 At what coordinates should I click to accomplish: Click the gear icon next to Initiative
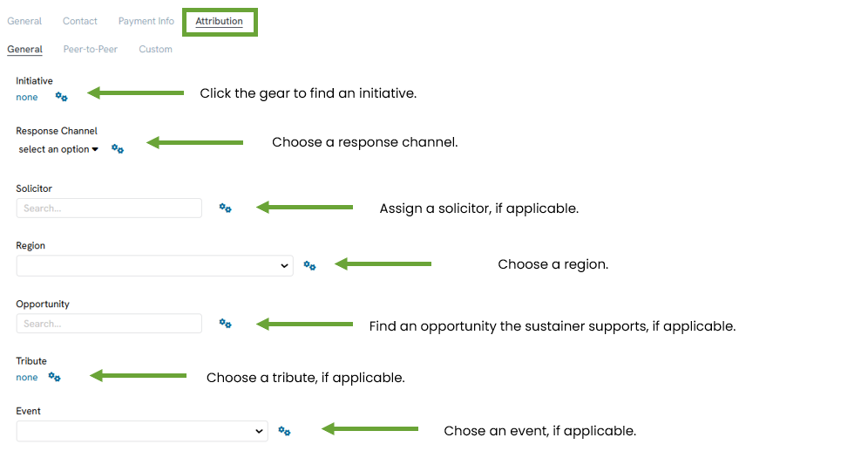tap(62, 97)
